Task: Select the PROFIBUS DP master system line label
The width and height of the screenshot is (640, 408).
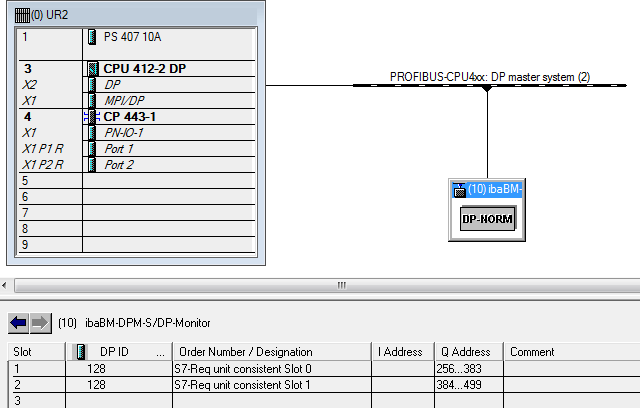Action: (489, 77)
